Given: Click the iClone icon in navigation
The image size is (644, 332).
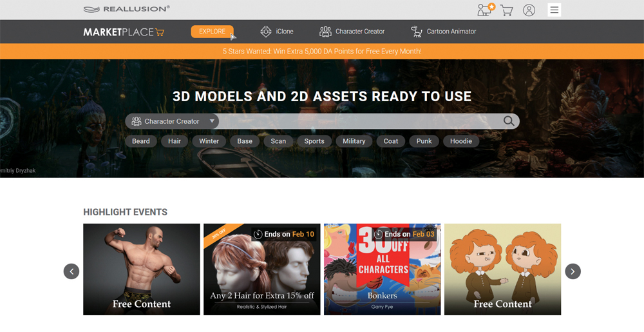Looking at the screenshot, I should pyautogui.click(x=266, y=31).
